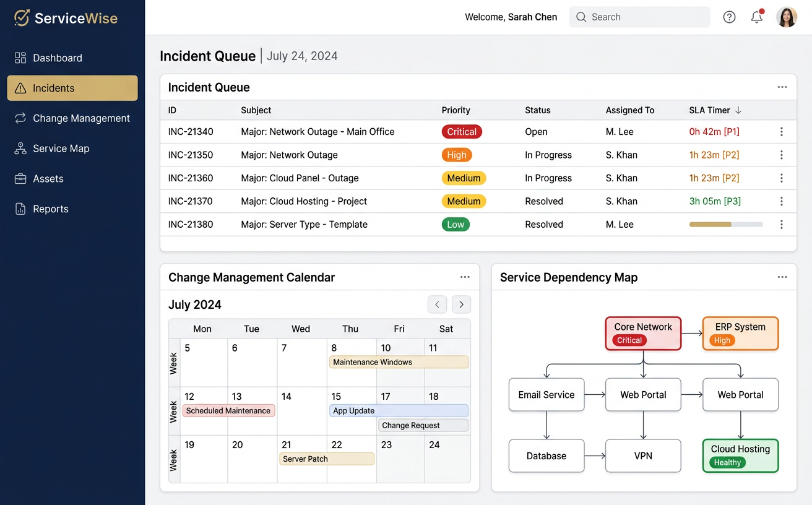Screen dimensions: 812x505
Task: Open the Maintenance Windows calendar event
Action: point(399,362)
